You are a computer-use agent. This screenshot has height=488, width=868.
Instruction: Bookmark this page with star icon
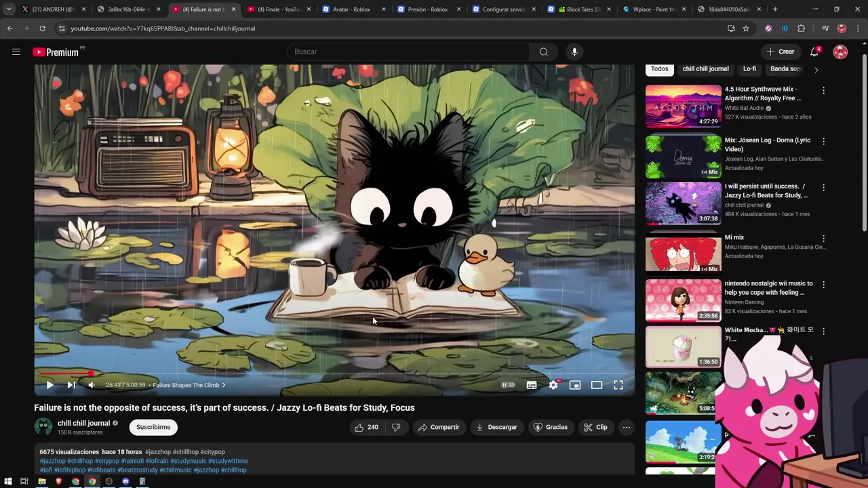(746, 28)
